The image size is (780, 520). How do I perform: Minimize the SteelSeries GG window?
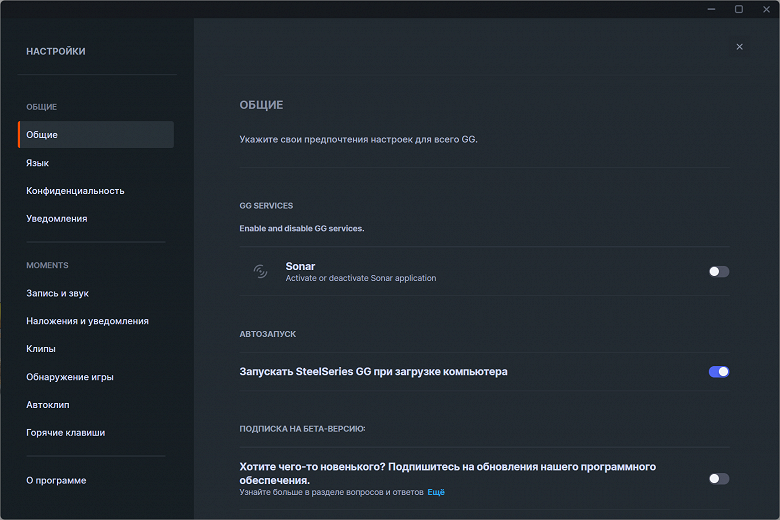(x=710, y=9)
